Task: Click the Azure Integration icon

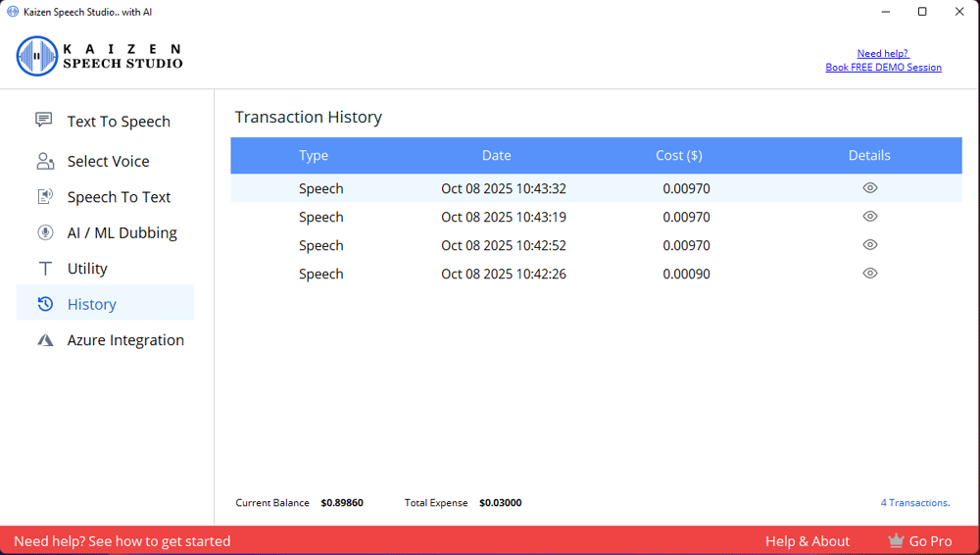Action: 45,340
